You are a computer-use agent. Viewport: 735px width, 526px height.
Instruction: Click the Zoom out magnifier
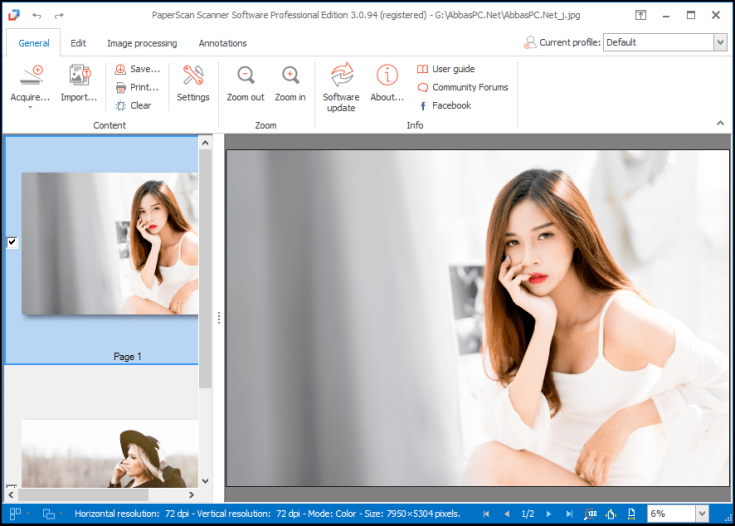(x=245, y=78)
